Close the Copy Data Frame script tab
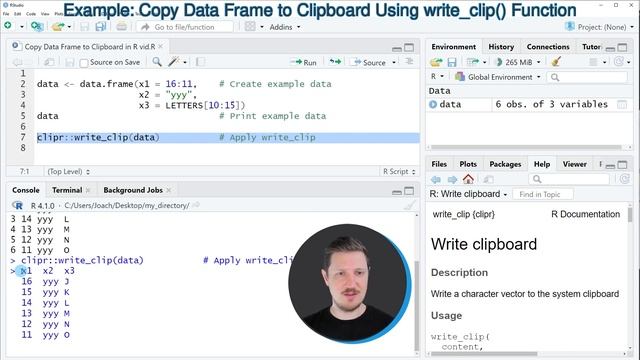Viewport: 640px width, 360px height. 161,47
